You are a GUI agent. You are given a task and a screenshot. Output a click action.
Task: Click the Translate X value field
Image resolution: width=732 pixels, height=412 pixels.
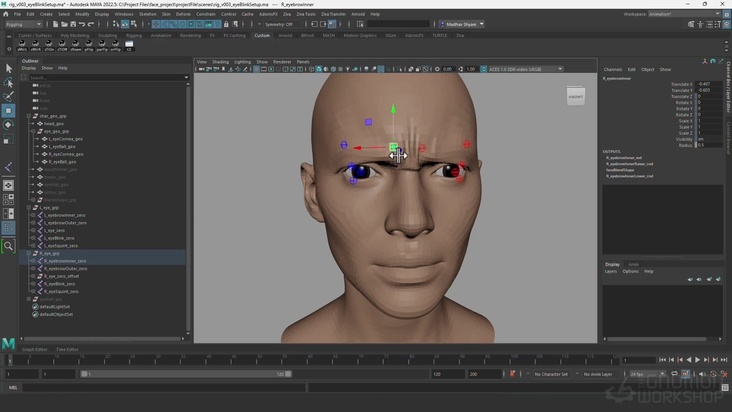point(709,84)
